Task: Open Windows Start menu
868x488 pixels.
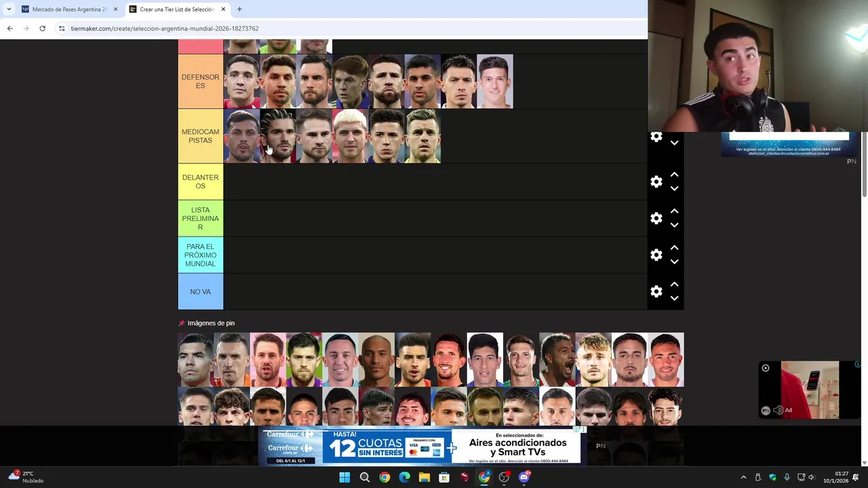Action: 344,477
